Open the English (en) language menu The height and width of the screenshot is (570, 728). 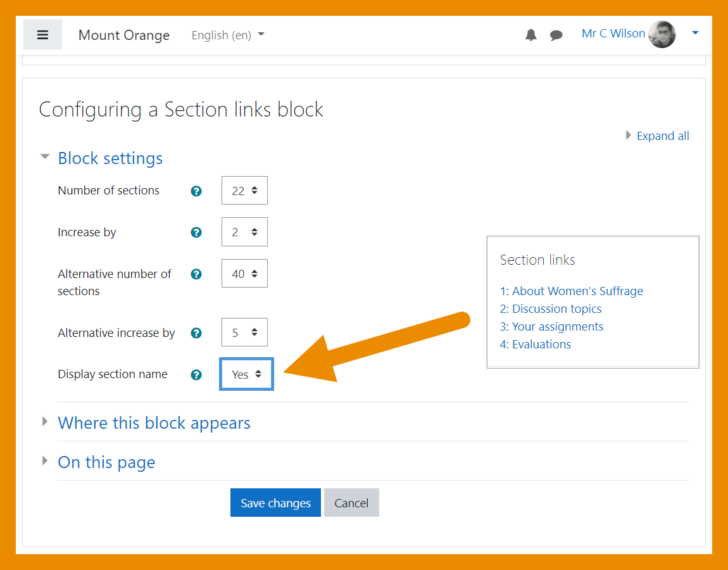coord(228,35)
